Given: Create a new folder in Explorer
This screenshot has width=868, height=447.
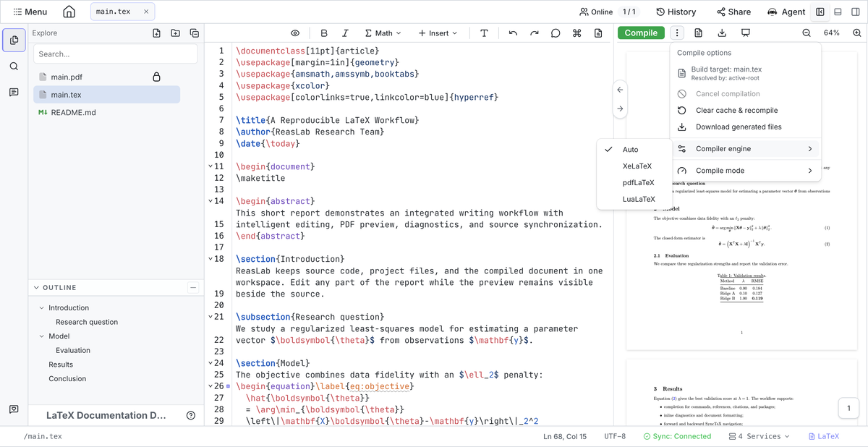Looking at the screenshot, I should pyautogui.click(x=175, y=33).
